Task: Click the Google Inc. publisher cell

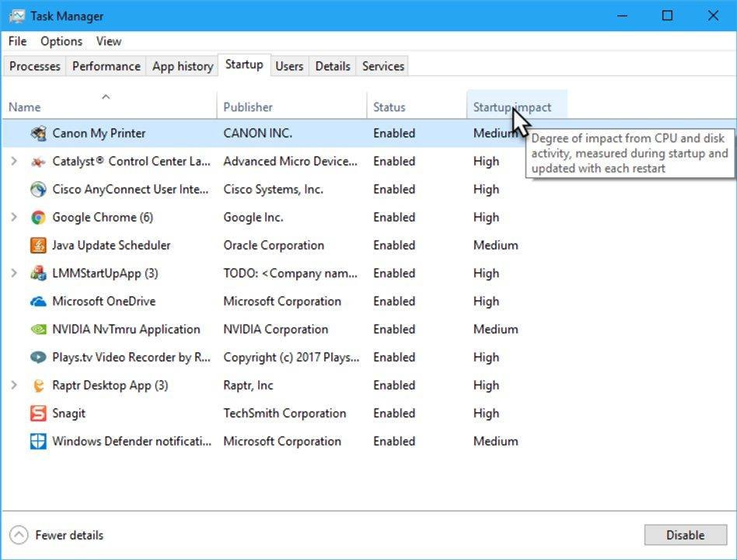Action: [x=253, y=217]
